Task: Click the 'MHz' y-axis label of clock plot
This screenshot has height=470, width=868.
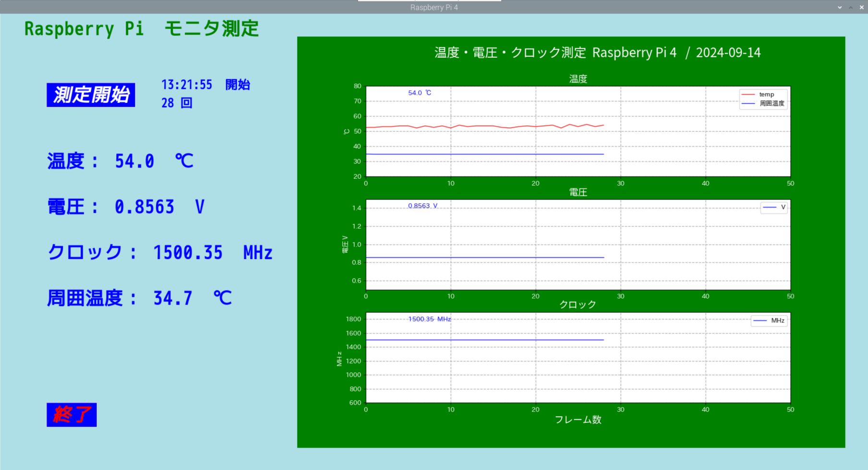Action: click(x=339, y=359)
